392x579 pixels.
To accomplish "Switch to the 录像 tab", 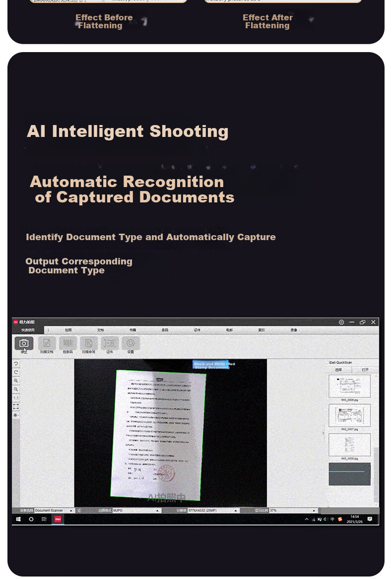I will [294, 330].
